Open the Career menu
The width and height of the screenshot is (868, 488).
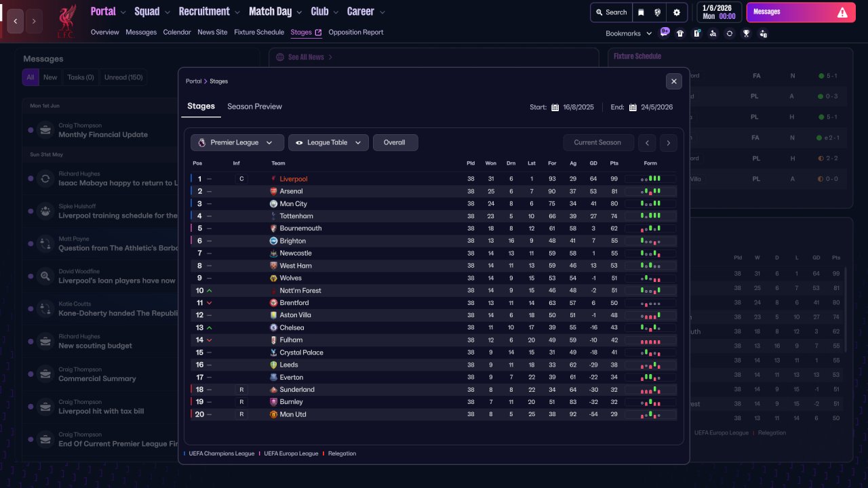tap(366, 12)
